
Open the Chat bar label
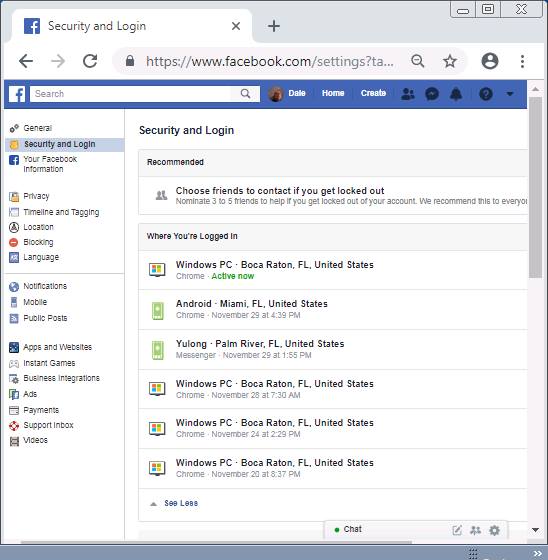coord(353,529)
